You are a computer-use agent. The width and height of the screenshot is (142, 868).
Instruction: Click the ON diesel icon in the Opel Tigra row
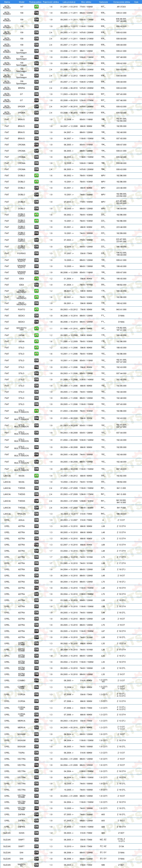coord(36,753)
